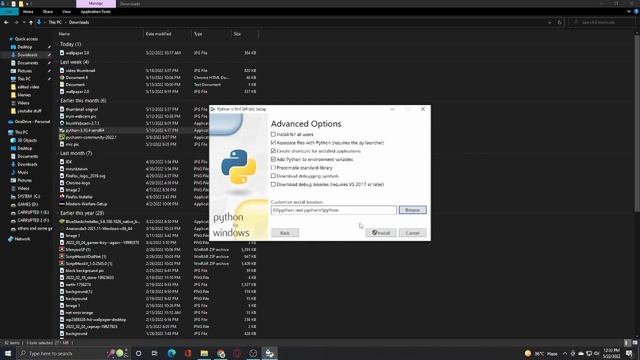
Task: Open the Home ribbon tab in Explorer
Action: [28, 12]
